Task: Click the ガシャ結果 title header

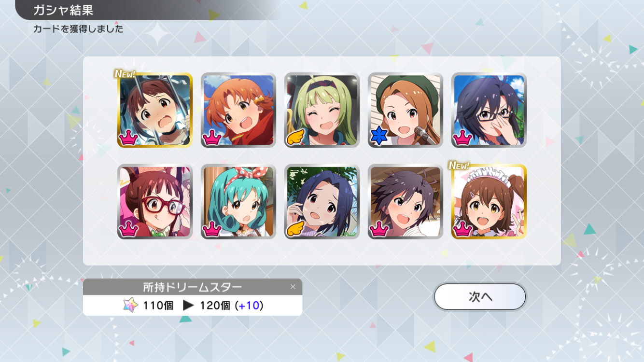Action: click(63, 10)
